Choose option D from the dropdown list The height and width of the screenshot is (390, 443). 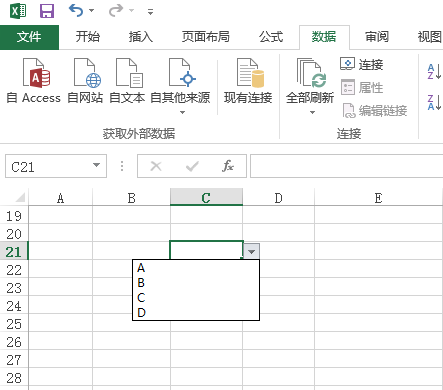coord(196,313)
